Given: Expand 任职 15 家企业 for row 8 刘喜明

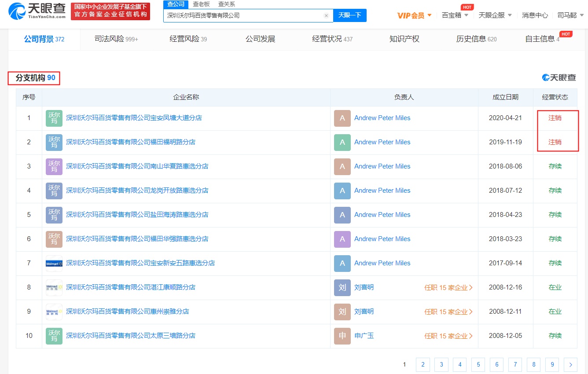Looking at the screenshot, I should coord(448,287).
